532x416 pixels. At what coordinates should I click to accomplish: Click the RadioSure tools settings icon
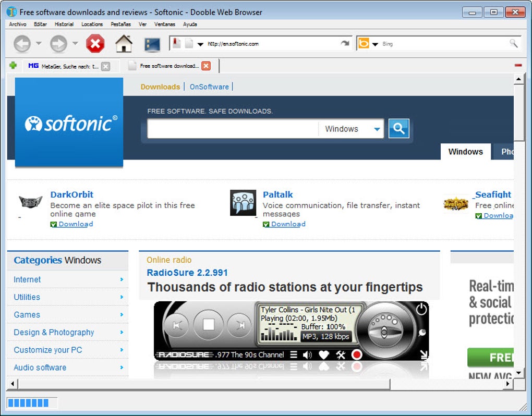pyautogui.click(x=340, y=355)
